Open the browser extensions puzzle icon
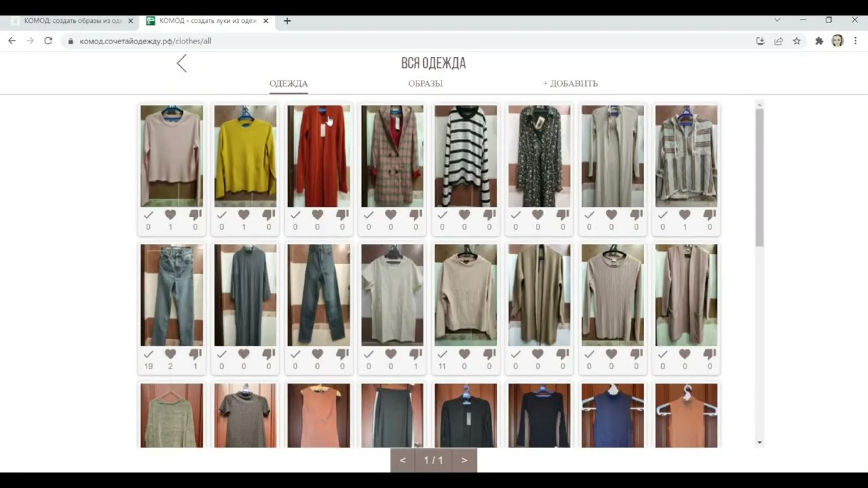The width and height of the screenshot is (868, 488). [819, 41]
